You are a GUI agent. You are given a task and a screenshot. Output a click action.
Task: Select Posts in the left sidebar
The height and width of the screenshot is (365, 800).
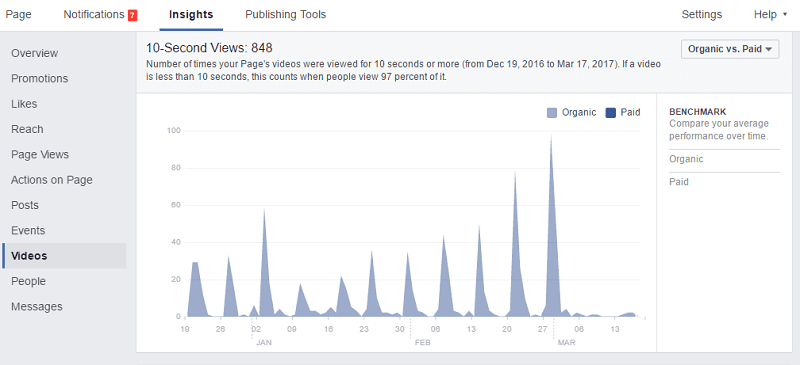24,205
